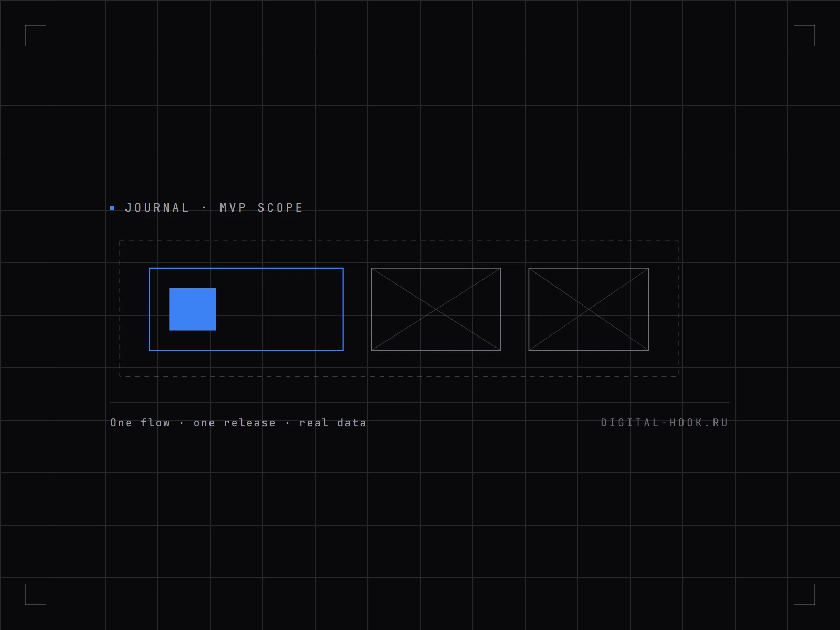Click the filled blue square
Viewport: 840px width, 630px height.
click(193, 309)
